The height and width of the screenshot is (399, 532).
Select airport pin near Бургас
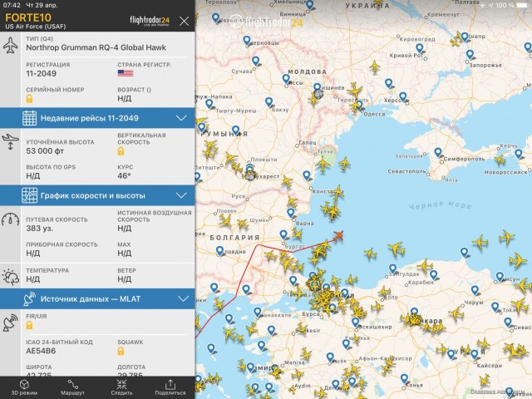(283, 234)
